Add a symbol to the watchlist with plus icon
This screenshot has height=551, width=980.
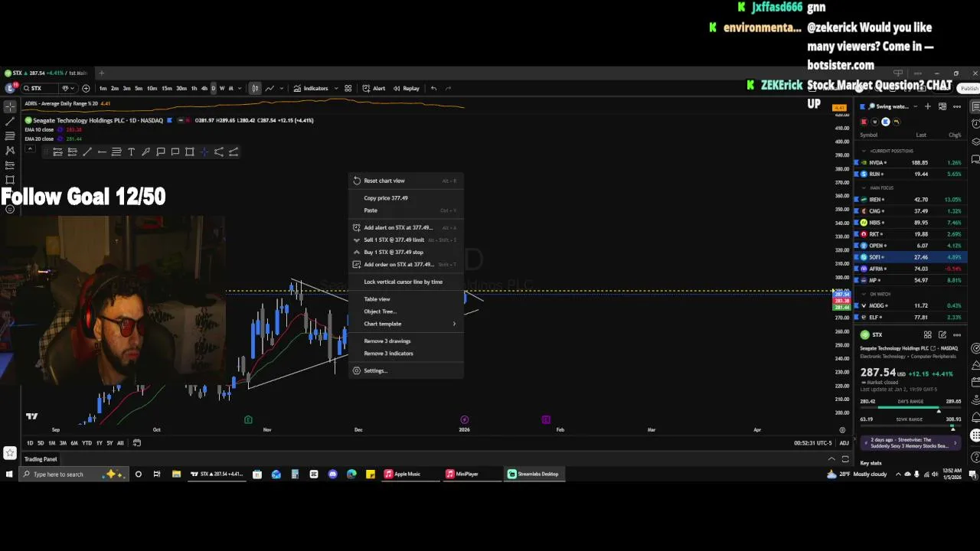point(927,106)
